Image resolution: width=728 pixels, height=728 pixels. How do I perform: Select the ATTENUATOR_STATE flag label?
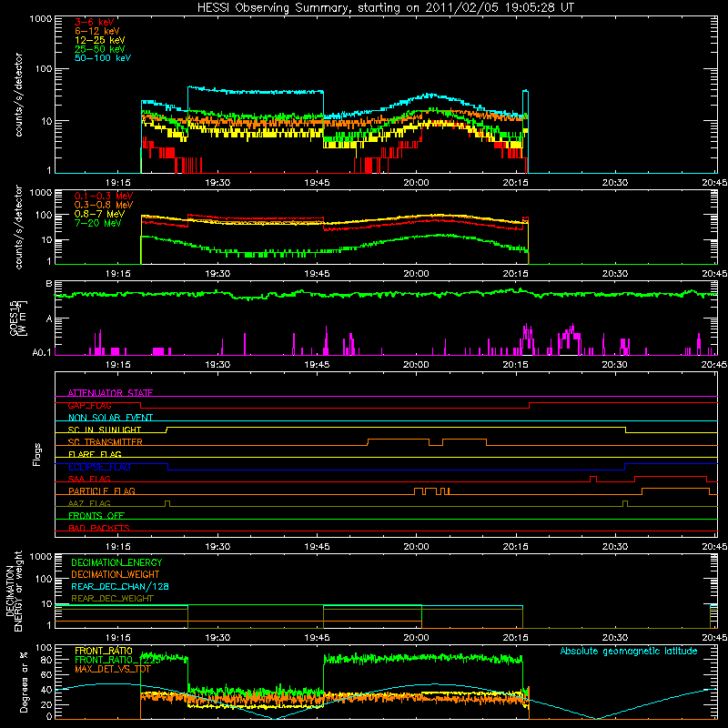click(x=110, y=393)
